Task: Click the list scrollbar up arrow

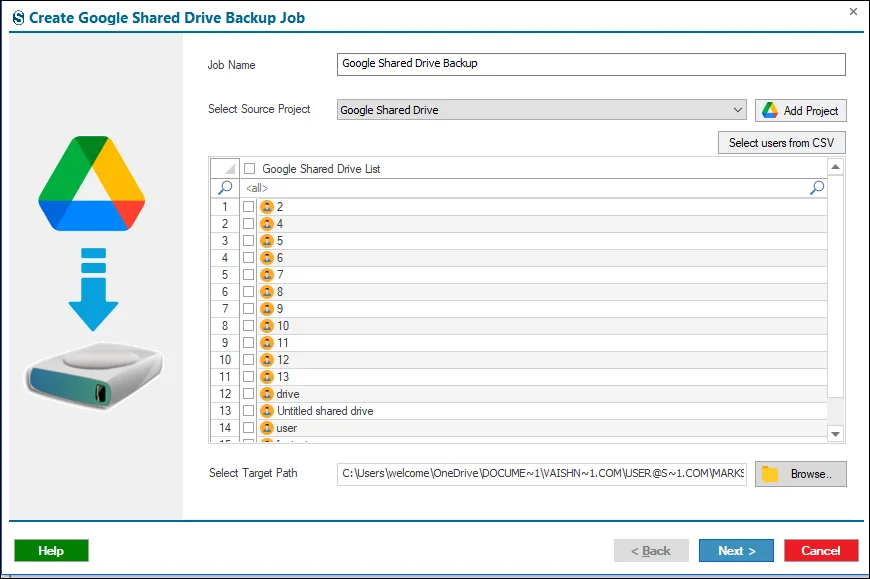Action: pos(835,167)
